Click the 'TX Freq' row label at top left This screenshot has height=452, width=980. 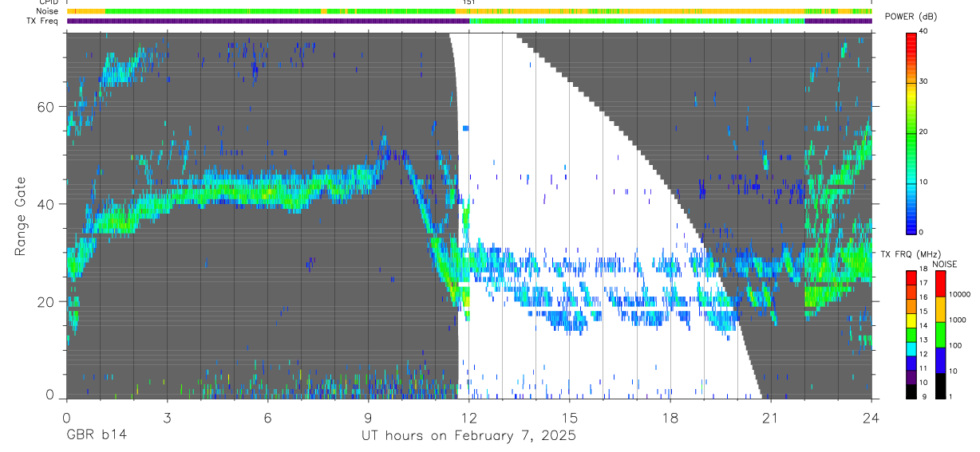42,21
